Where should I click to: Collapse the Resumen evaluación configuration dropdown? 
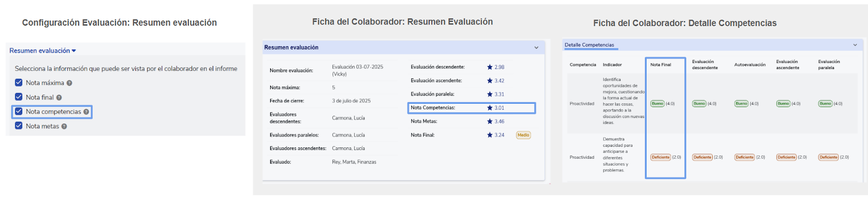(42, 51)
